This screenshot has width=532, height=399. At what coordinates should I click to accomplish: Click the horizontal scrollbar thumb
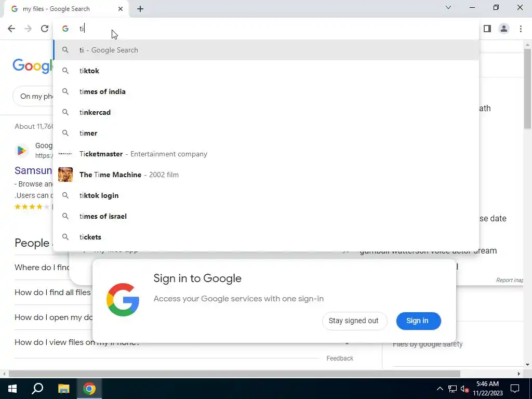(234, 374)
